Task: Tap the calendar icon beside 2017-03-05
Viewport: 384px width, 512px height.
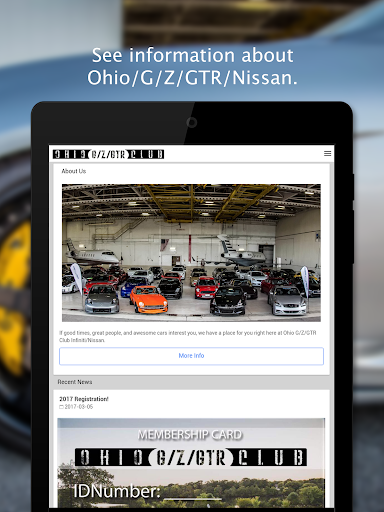Action: coord(61,407)
